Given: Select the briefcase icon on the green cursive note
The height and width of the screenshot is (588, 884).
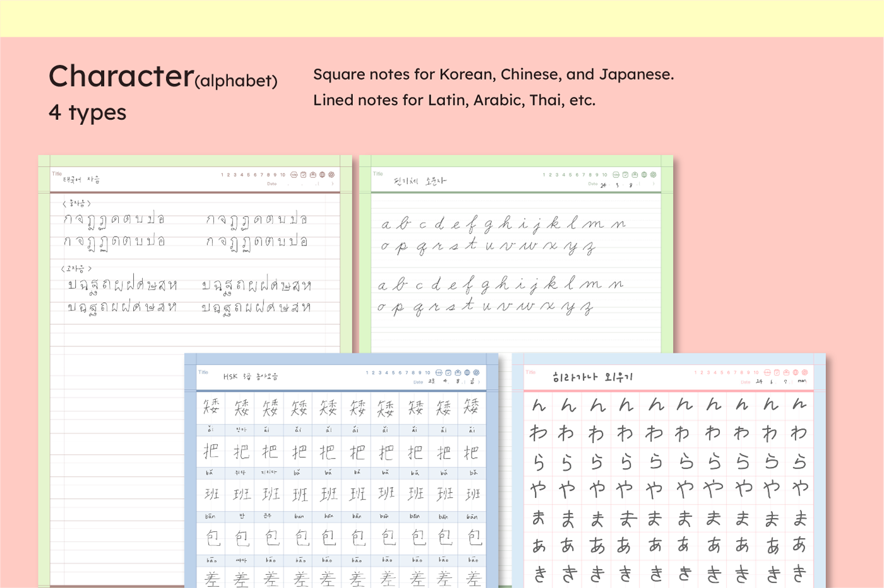Looking at the screenshot, I should [x=635, y=175].
